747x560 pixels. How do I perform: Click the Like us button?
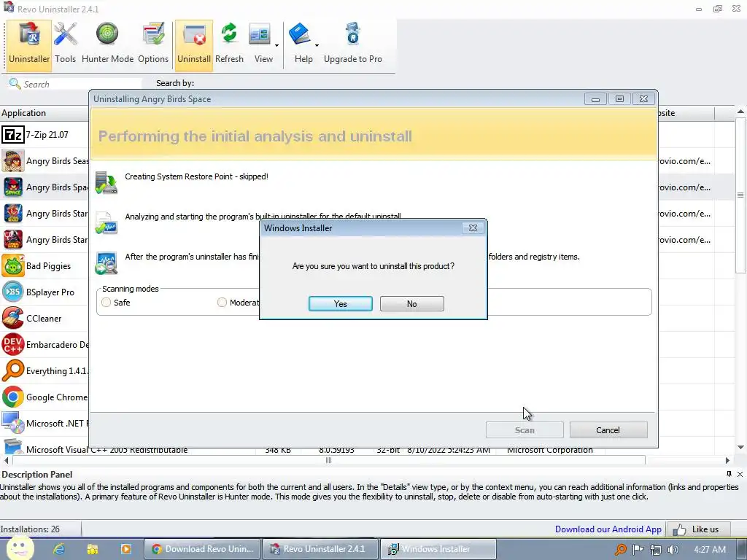click(699, 529)
